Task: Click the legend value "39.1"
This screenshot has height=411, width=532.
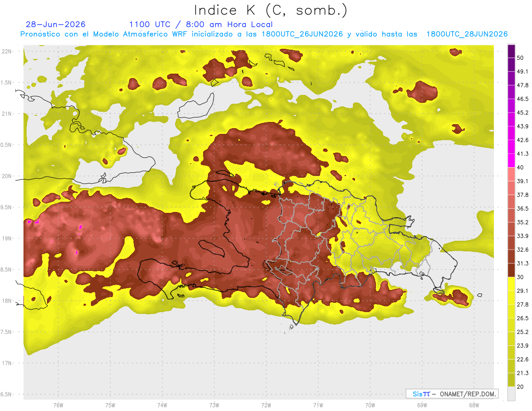Action: tap(523, 181)
